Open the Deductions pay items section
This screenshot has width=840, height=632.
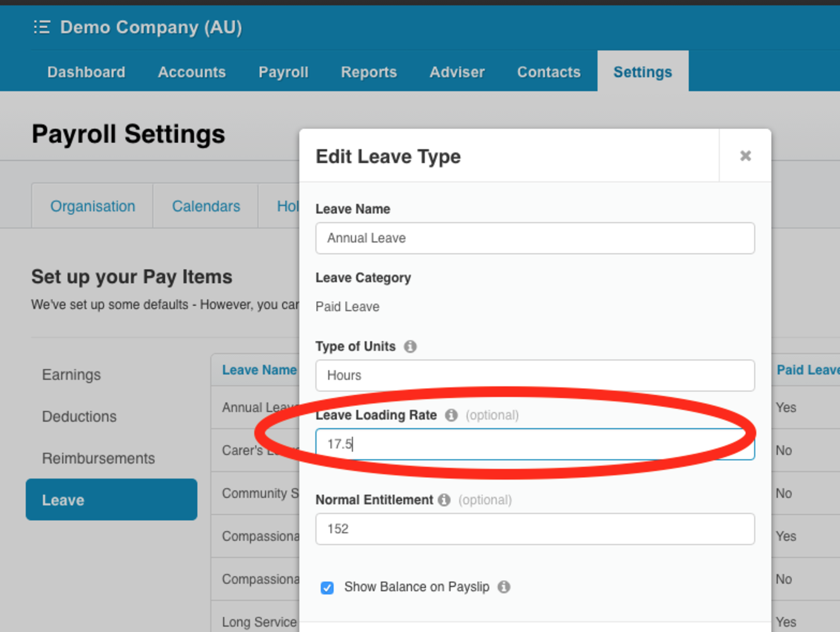79,416
